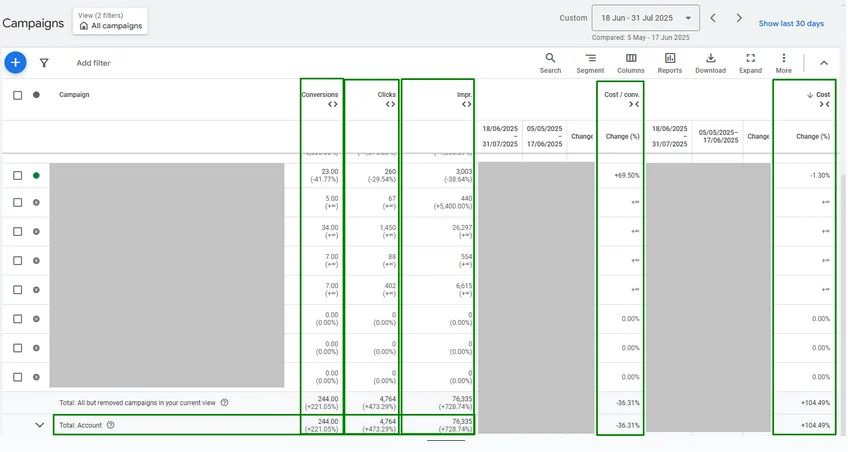Check the row with 5.00 conversions
Screen dimensions: 848x452
pyautogui.click(x=17, y=202)
